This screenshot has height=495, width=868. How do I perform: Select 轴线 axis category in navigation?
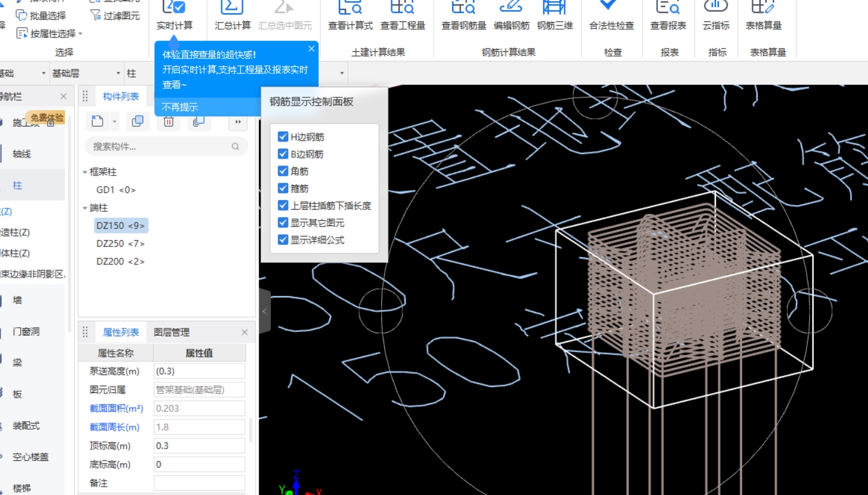pyautogui.click(x=21, y=154)
